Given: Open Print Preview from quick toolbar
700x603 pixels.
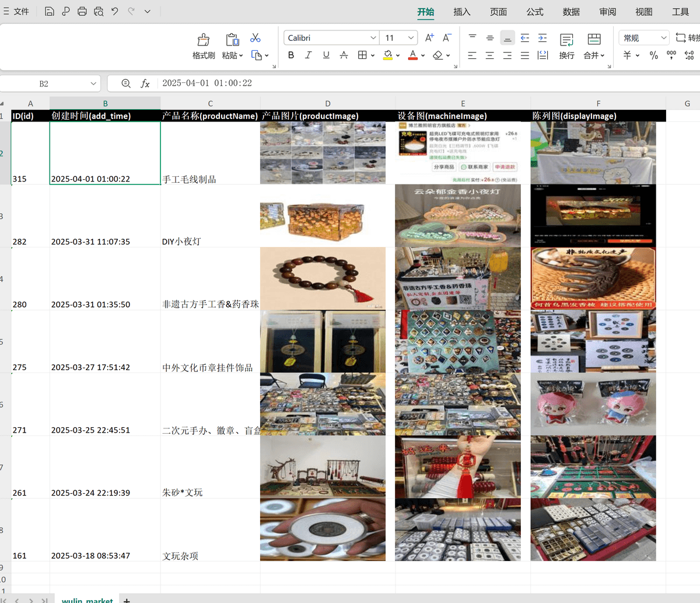Looking at the screenshot, I should pyautogui.click(x=99, y=11).
